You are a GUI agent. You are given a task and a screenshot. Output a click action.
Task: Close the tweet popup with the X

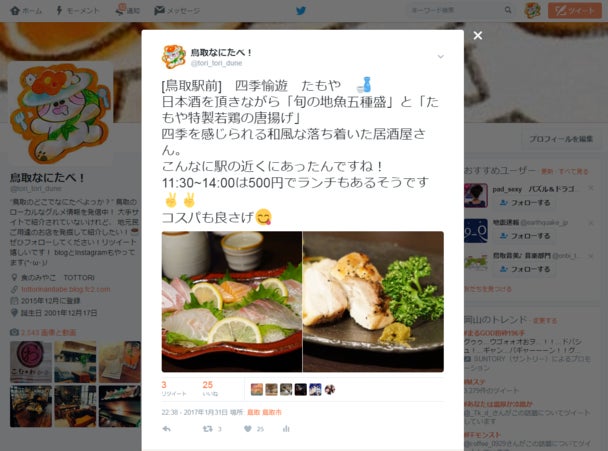(x=478, y=35)
